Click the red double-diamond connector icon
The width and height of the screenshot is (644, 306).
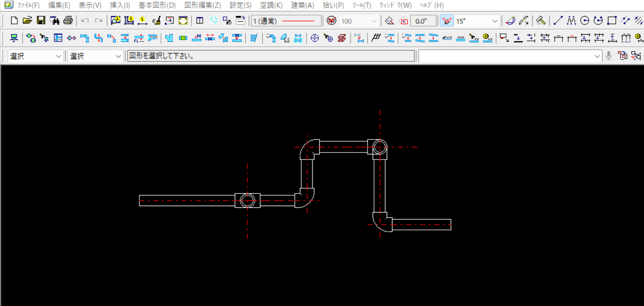pos(71,38)
